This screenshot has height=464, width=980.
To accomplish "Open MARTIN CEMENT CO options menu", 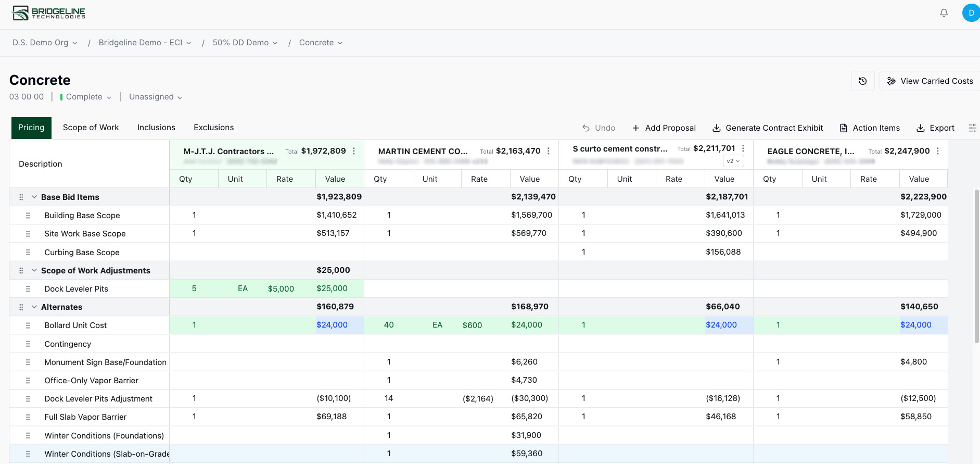I will (549, 151).
